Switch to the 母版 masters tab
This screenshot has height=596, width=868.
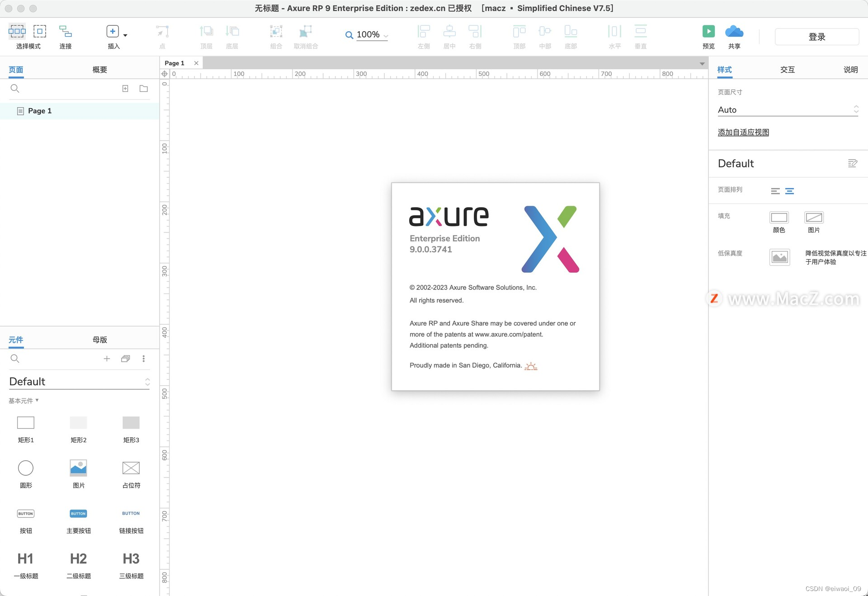click(x=99, y=340)
